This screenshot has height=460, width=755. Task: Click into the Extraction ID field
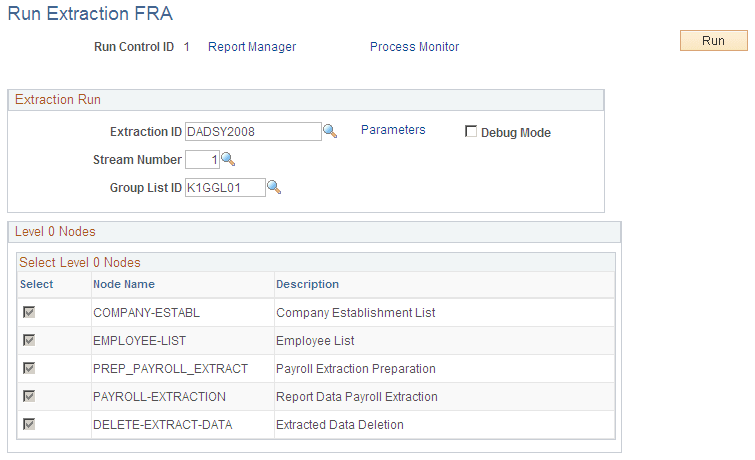(252, 131)
